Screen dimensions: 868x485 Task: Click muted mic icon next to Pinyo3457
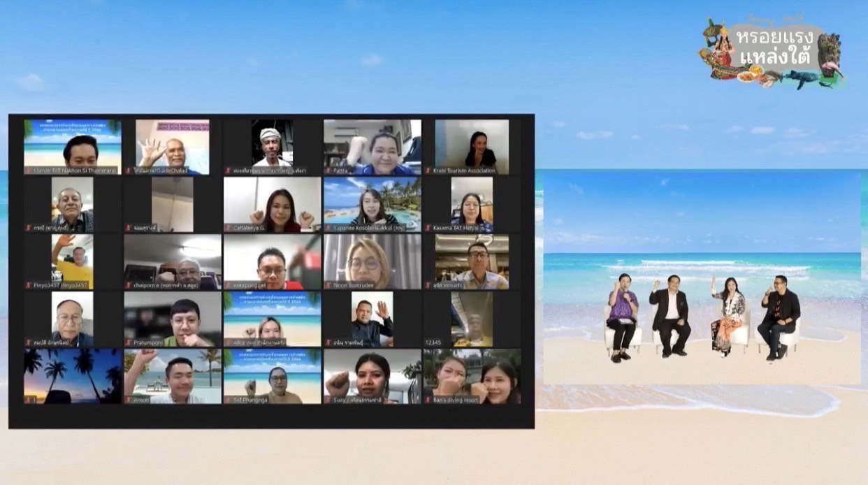[28, 285]
